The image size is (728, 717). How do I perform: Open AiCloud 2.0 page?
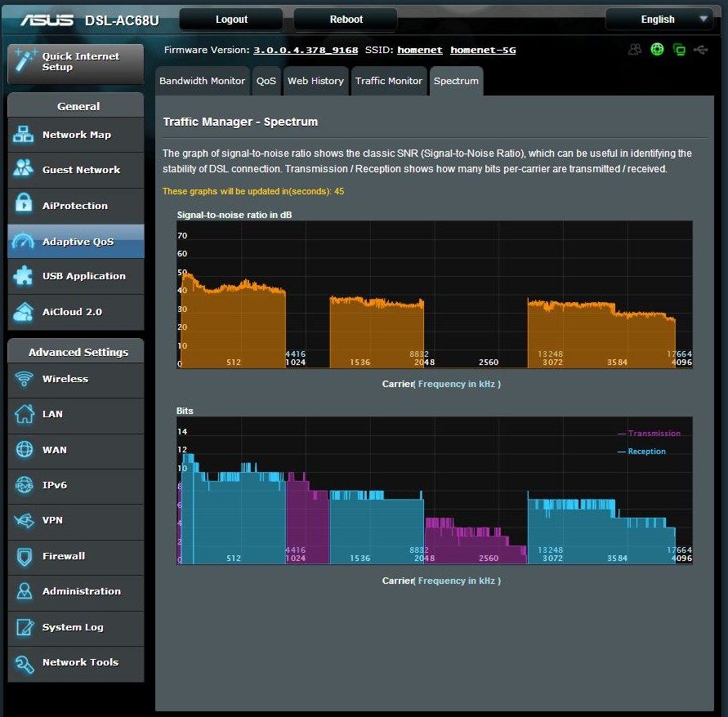click(x=76, y=312)
